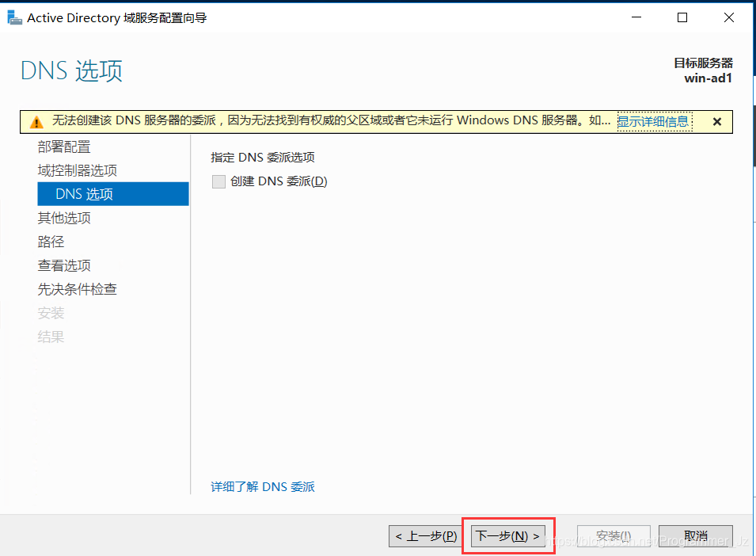Go to 先决条件检查 step
756x556 pixels.
click(x=77, y=289)
